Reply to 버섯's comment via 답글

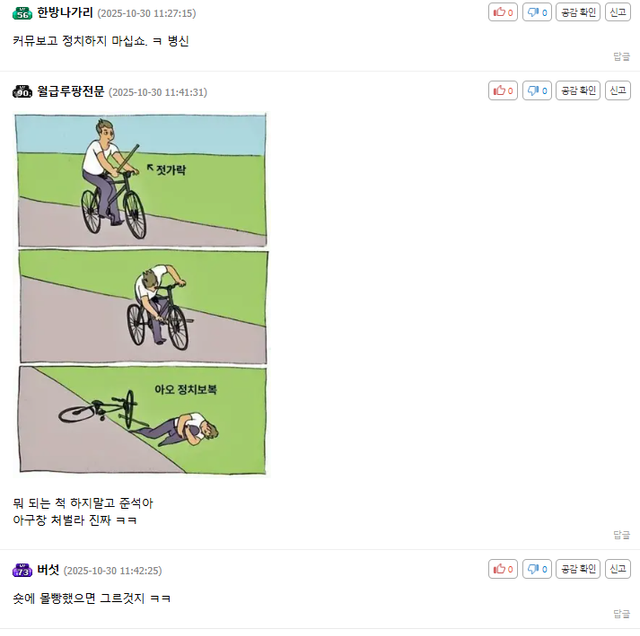(x=622, y=614)
